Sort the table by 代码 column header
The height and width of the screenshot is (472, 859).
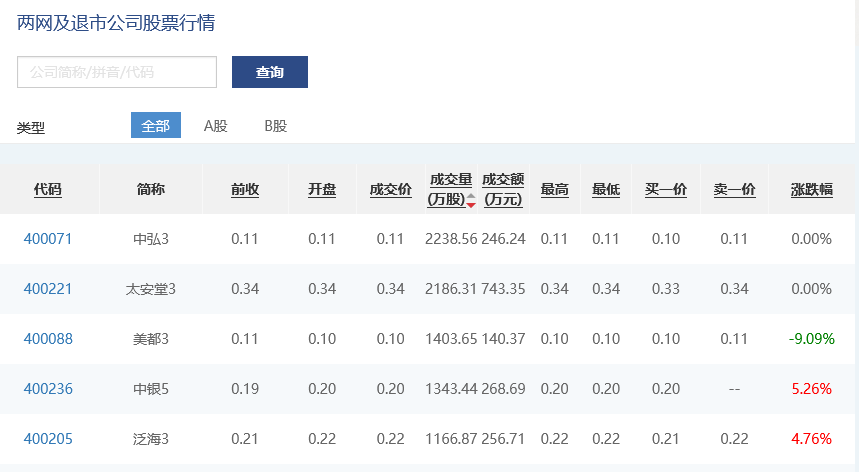point(48,189)
